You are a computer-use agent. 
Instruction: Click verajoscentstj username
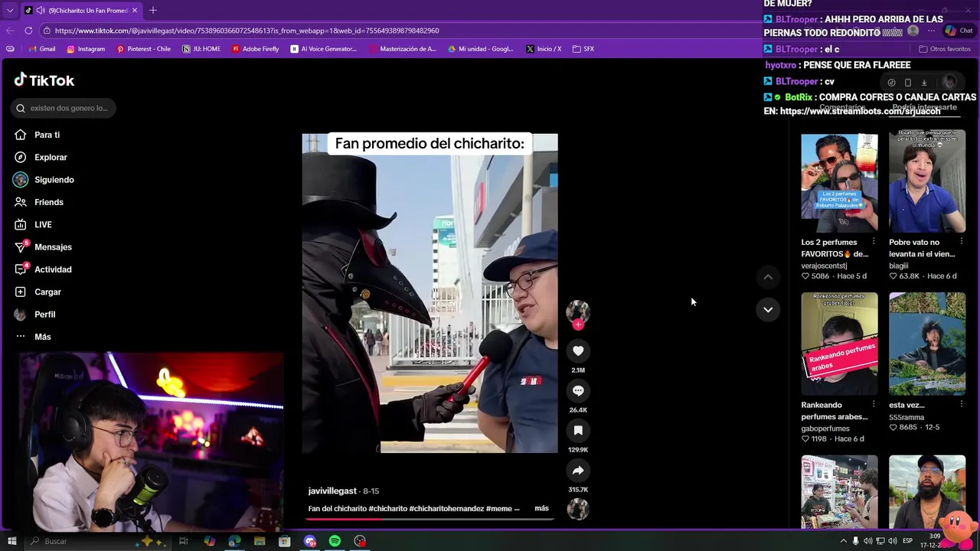[x=824, y=266]
